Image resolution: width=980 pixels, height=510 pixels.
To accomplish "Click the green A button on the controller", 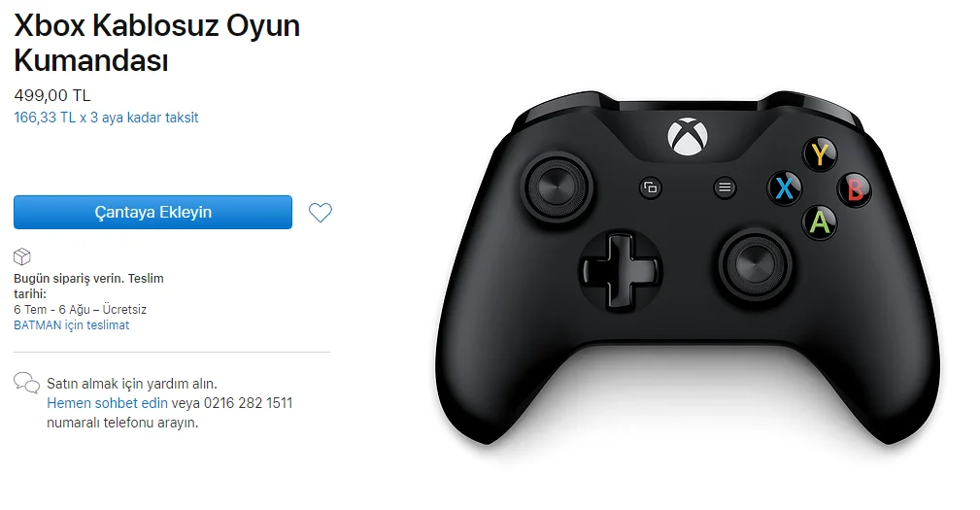I will 820,222.
